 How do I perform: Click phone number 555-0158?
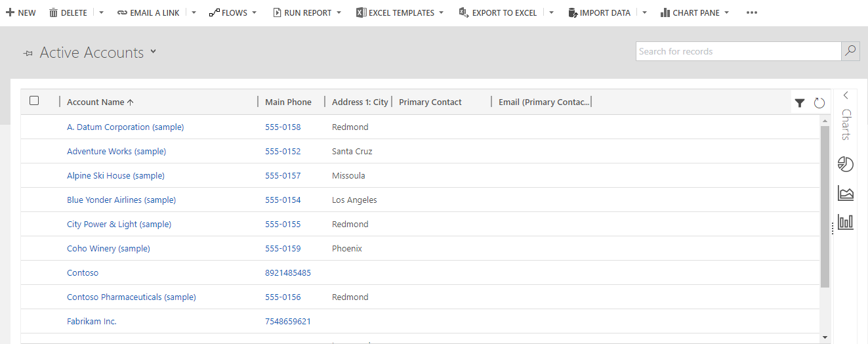[x=283, y=127]
